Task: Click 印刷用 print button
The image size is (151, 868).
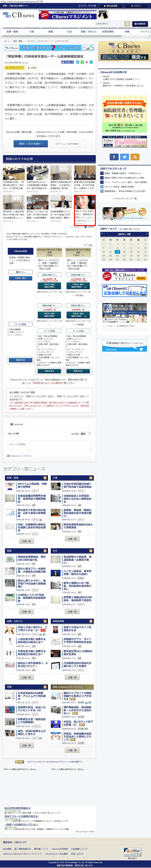Action: pyautogui.click(x=32, y=67)
